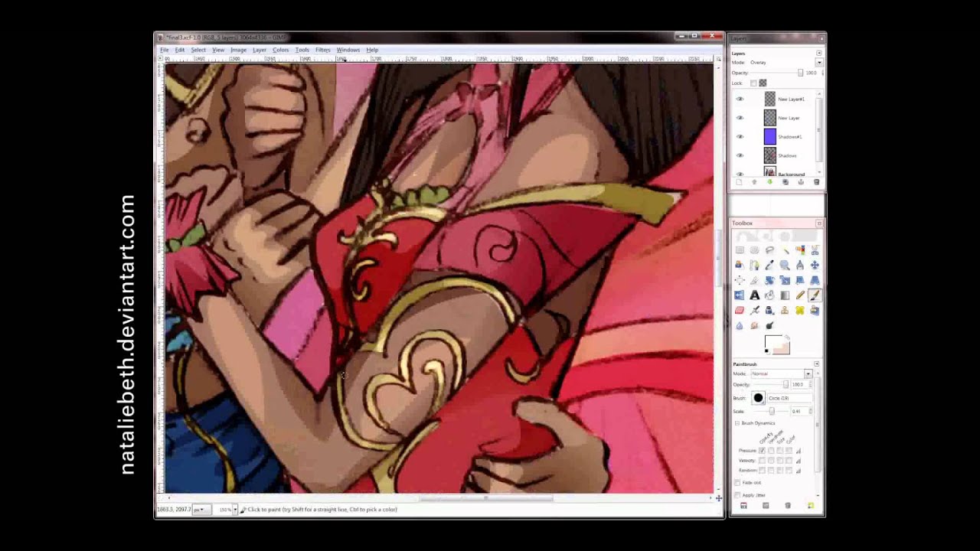This screenshot has width=980, height=551.
Task: Delete layer using trash icon in Layers
Action: 816,182
